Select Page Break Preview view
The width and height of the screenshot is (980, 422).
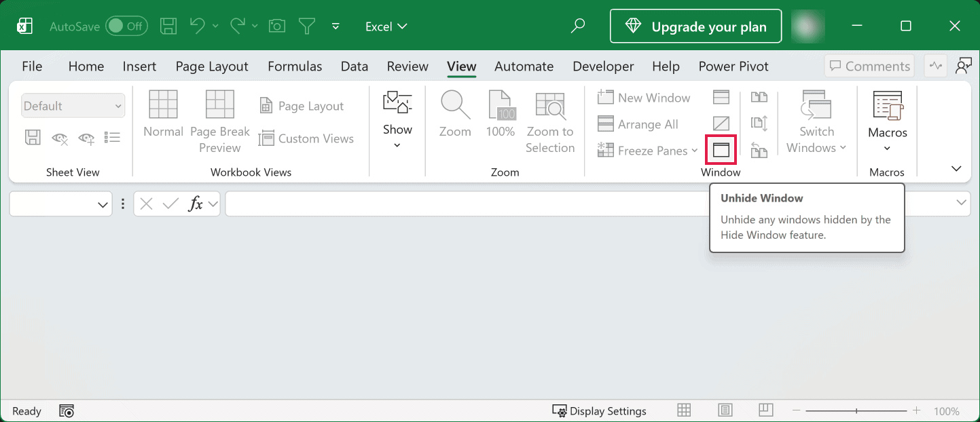(220, 123)
